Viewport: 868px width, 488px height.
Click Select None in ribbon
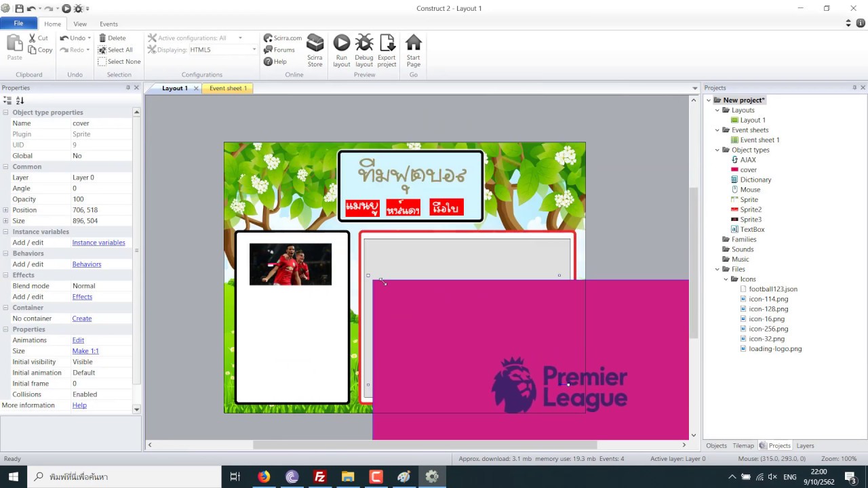[x=119, y=61]
